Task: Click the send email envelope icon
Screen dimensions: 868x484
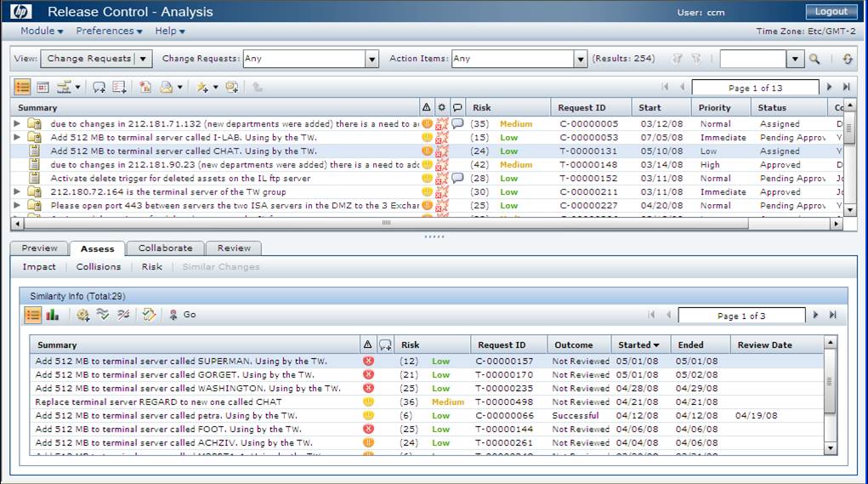Action: click(x=166, y=88)
